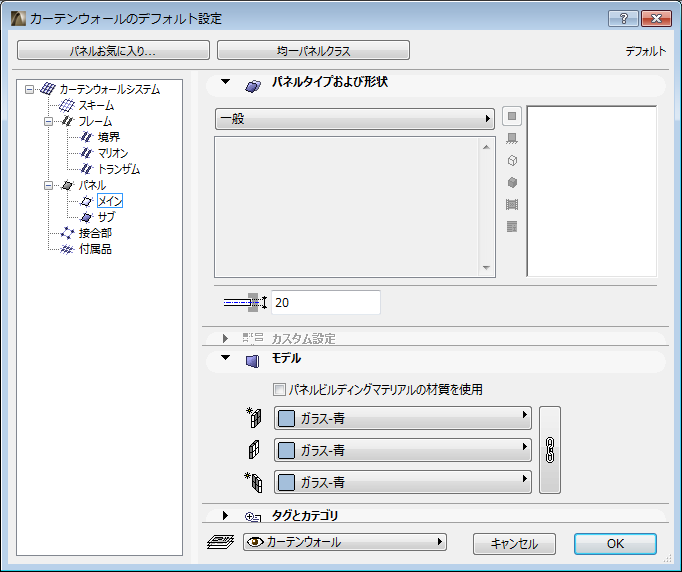Collapse the モデル section

tap(225, 358)
